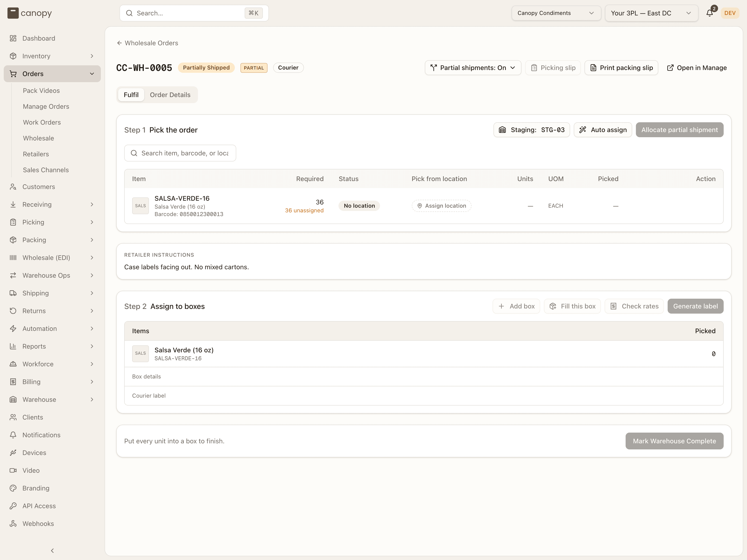Click the Check rates button
747x560 pixels.
634,306
